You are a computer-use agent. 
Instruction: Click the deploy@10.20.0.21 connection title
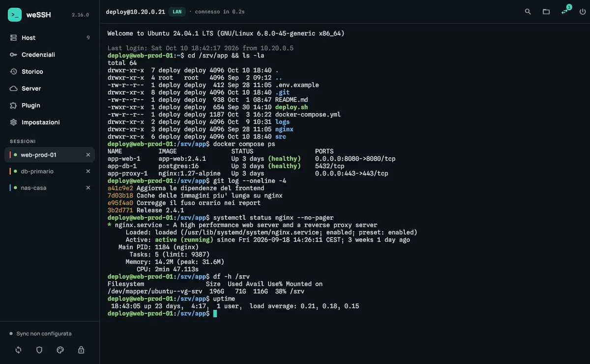click(x=136, y=11)
